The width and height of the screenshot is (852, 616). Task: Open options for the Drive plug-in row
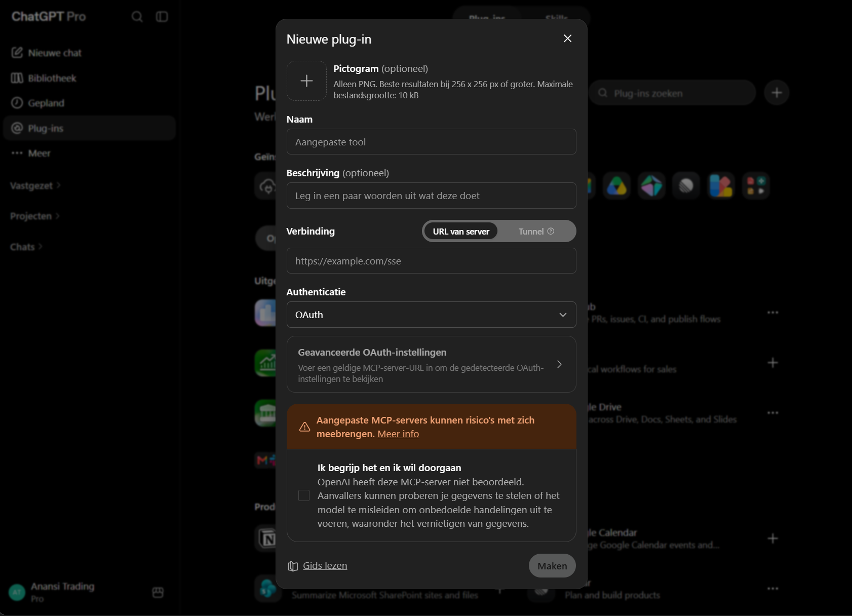(772, 413)
